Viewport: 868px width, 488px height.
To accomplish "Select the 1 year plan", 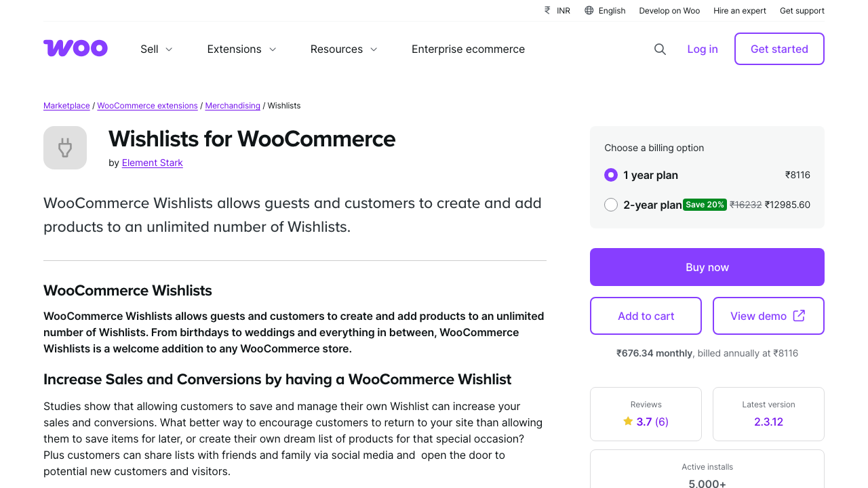I will click(x=610, y=175).
